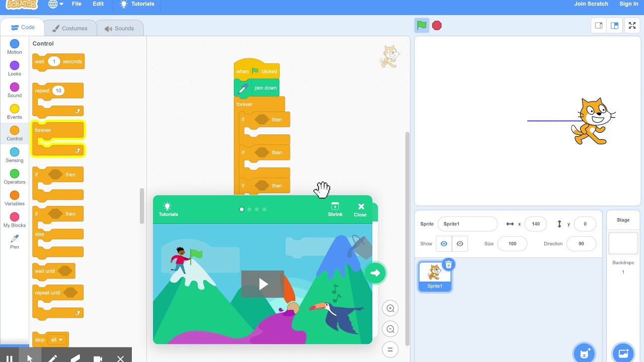The height and width of the screenshot is (362, 644).
Task: Select the fourth tutorial step dot
Action: pos(264,209)
